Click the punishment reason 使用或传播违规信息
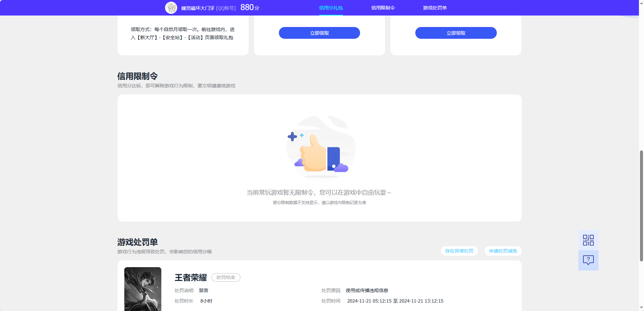The image size is (644, 311). (367, 290)
